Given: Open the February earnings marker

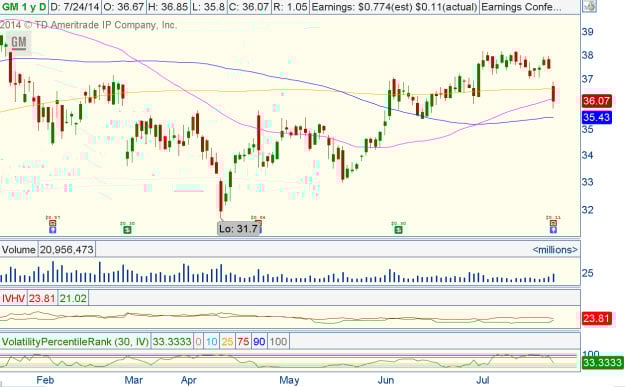Looking at the screenshot, I should tap(53, 223).
